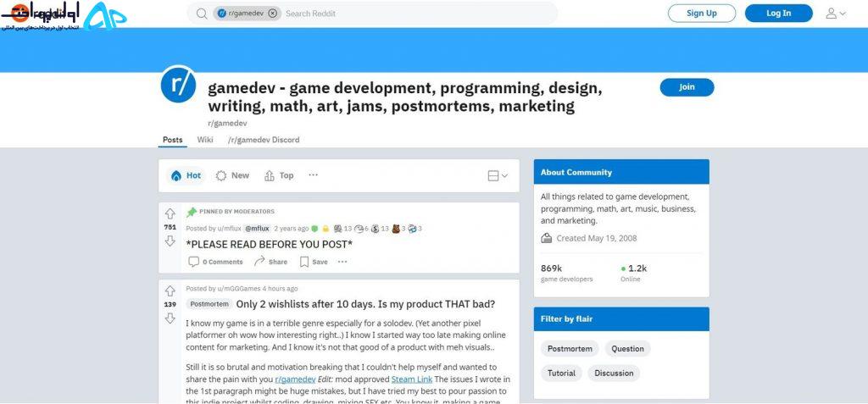This screenshot has width=868, height=404.
Task: Sort posts by Top
Action: [279, 175]
